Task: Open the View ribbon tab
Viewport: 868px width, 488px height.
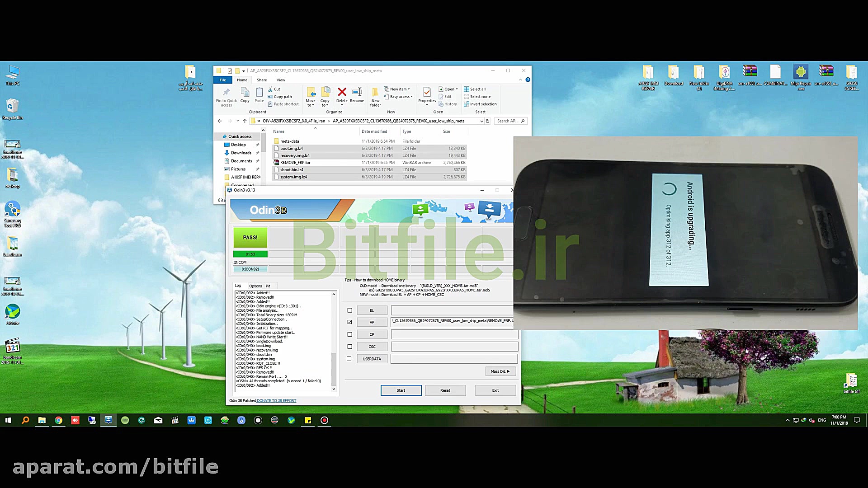Action: (x=281, y=80)
